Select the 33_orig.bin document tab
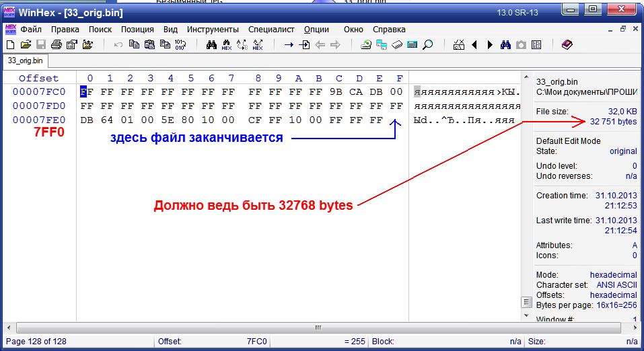The image size is (644, 351). pos(25,61)
